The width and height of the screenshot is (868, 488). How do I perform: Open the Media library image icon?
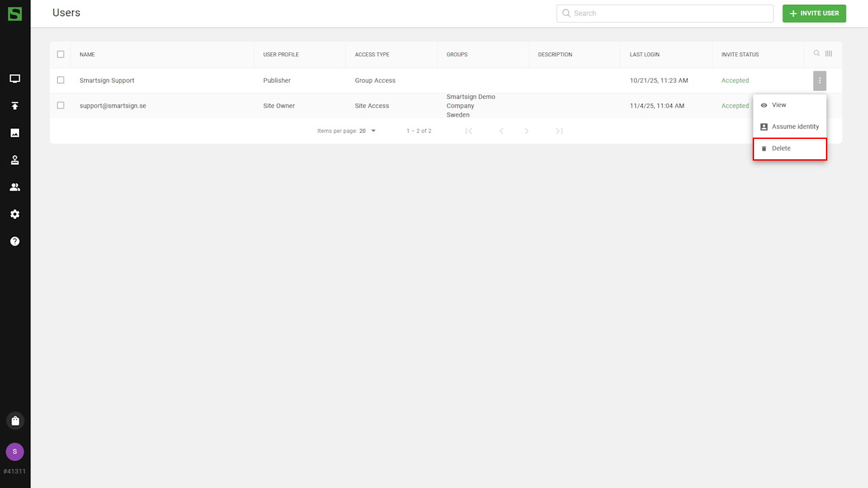(15, 133)
